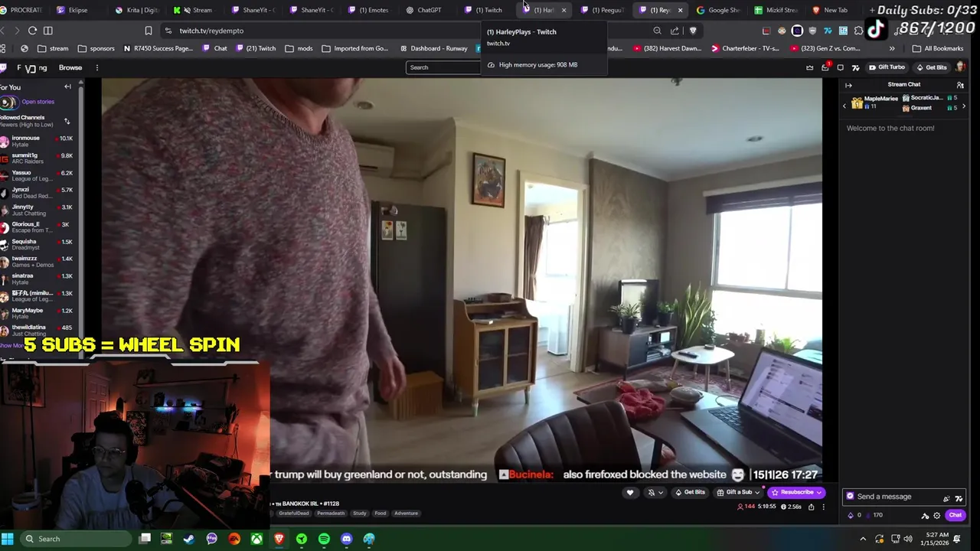Open the (382) Harvest Dawn bookmark
Screen dimensions: 980x551
(667, 48)
